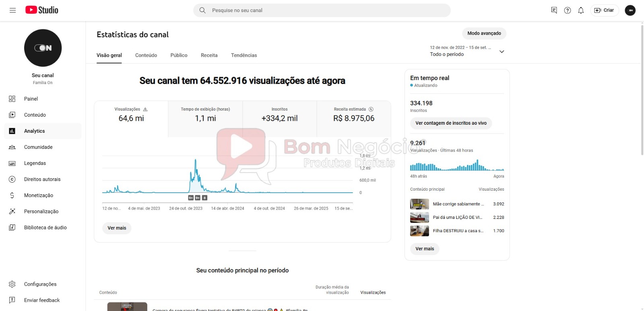Viewport: 644px width, 311px height.
Task: Select the Visualizações 64,6 mi metric card
Action: [131, 119]
